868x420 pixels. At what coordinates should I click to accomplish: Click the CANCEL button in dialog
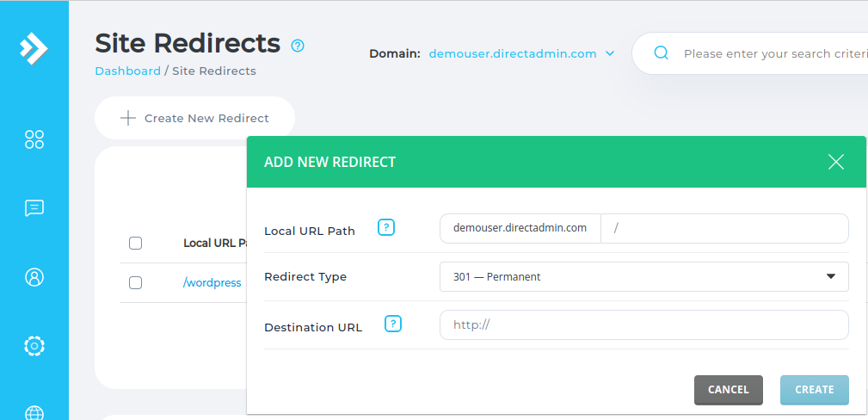click(729, 390)
